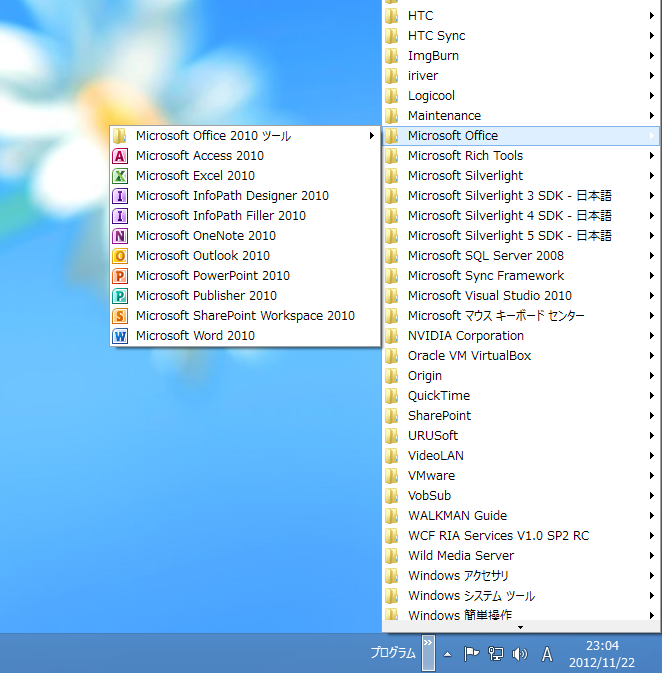Viewport: 662px width, 673px height.
Task: Click the Outlook 2010 icon
Action: pos(120,256)
